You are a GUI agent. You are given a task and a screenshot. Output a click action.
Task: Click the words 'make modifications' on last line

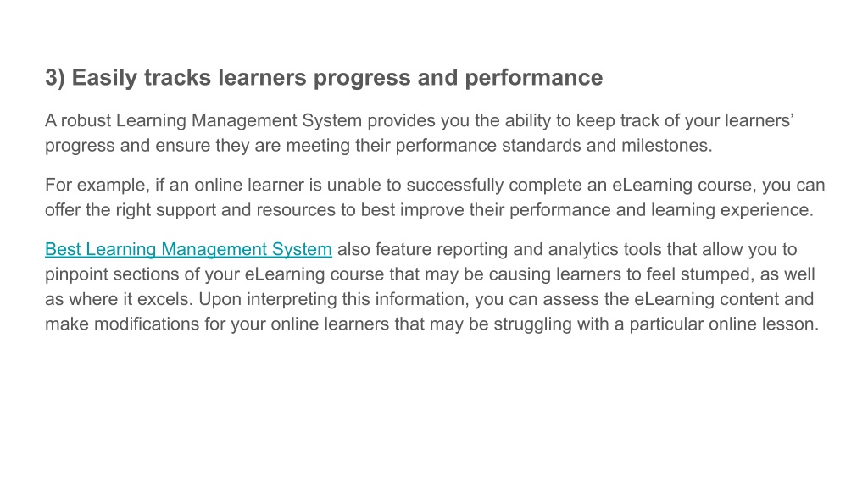[122, 324]
